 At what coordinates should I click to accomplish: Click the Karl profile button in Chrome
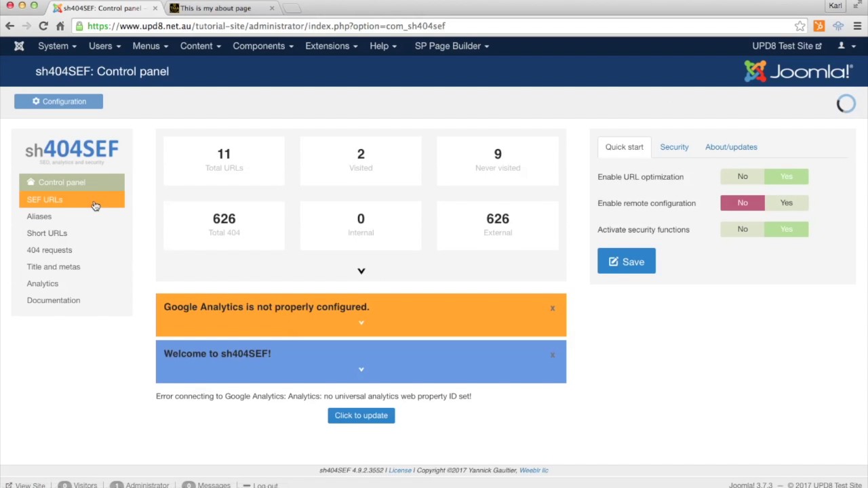[835, 6]
